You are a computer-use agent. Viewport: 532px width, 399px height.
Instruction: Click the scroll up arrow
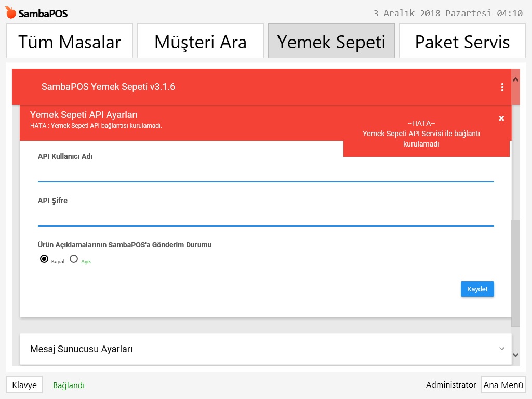(x=515, y=79)
